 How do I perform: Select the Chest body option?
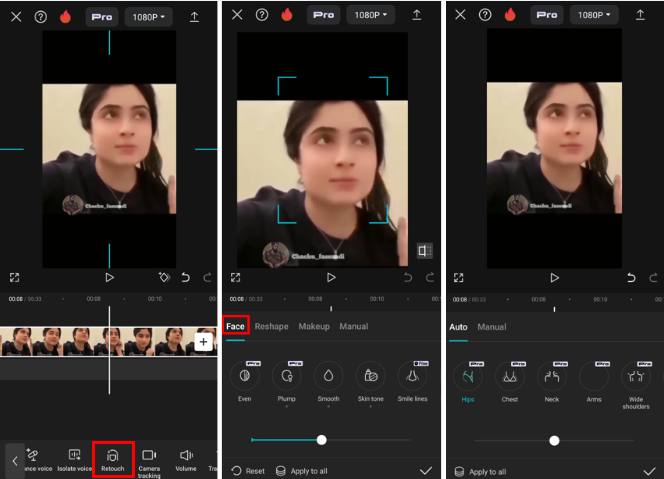click(510, 382)
